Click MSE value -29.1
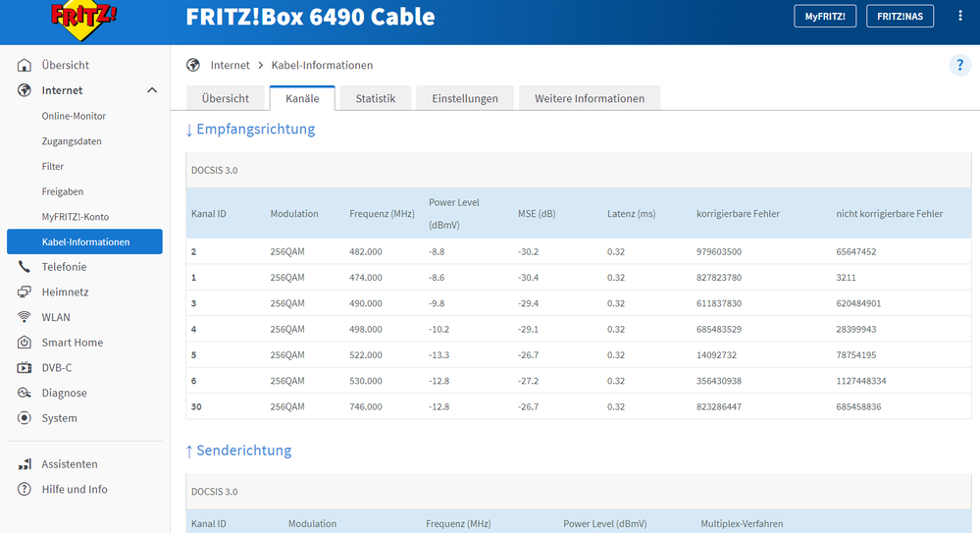 point(528,329)
